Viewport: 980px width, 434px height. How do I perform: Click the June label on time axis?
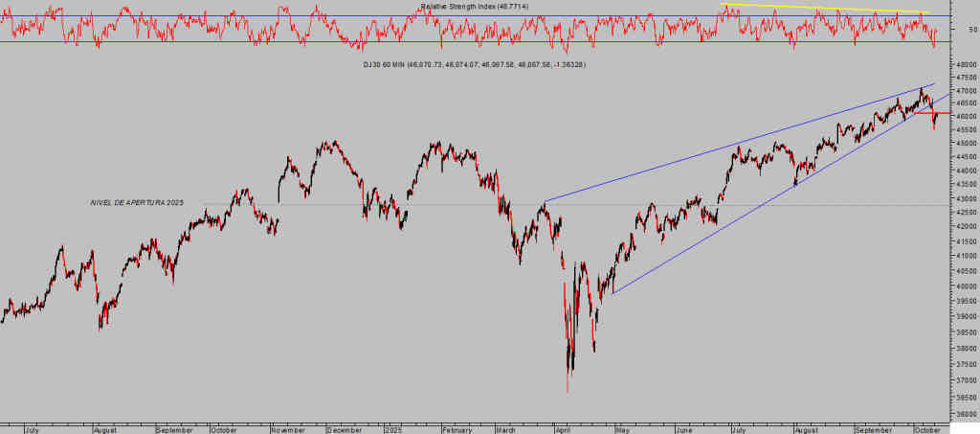click(x=683, y=430)
